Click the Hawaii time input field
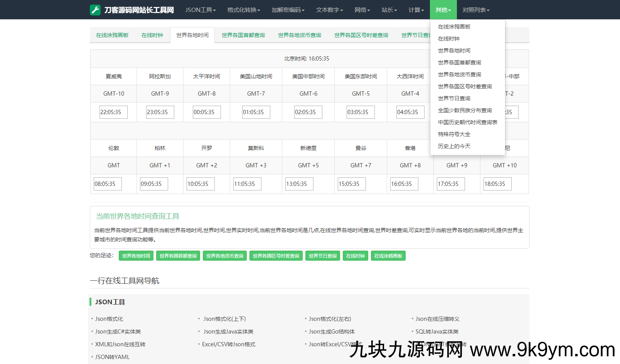The width and height of the screenshot is (620, 364). pyautogui.click(x=113, y=112)
